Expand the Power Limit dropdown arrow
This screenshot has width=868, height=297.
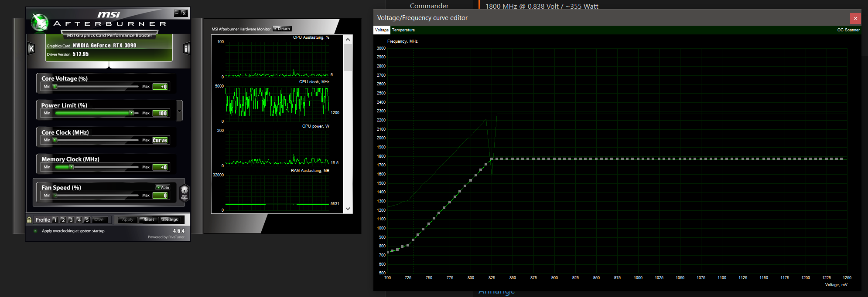179,111
